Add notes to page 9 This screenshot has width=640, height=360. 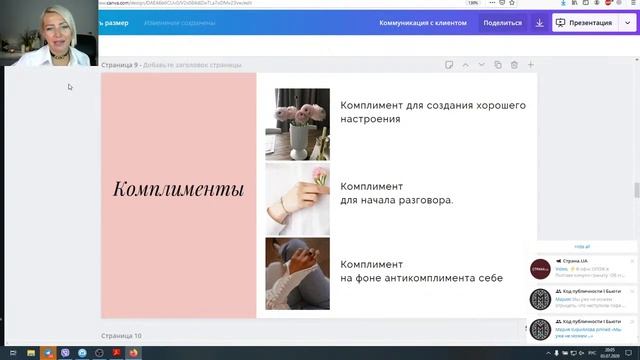[449, 65]
